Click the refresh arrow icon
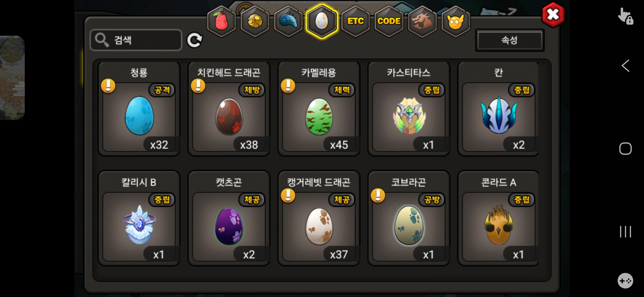 [x=194, y=40]
